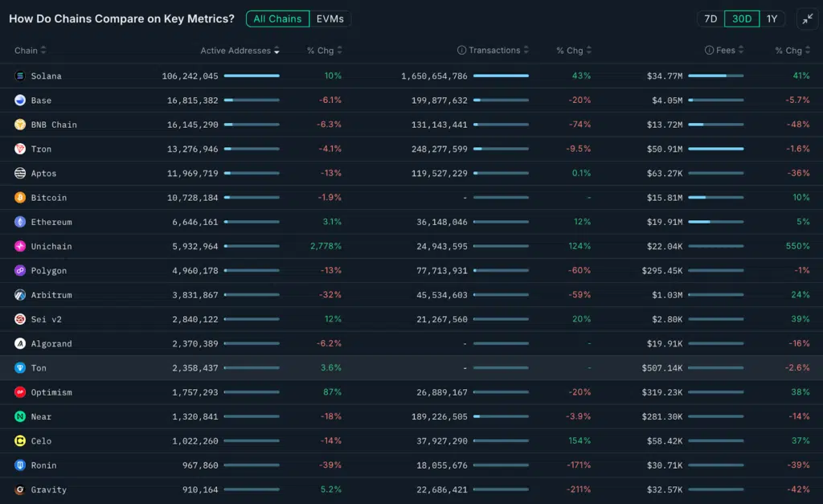The width and height of the screenshot is (823, 504).
Task: Click the Sei v2 logo icon
Action: point(20,319)
